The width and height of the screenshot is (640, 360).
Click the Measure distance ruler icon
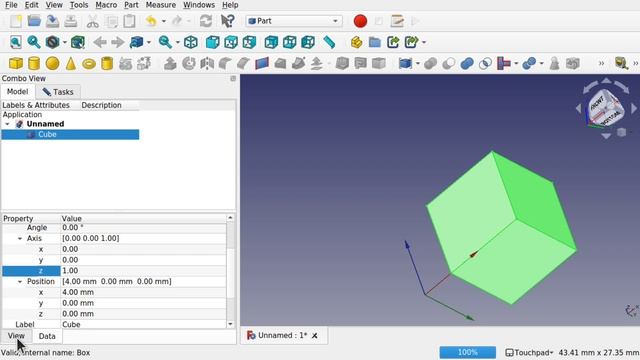click(x=329, y=42)
